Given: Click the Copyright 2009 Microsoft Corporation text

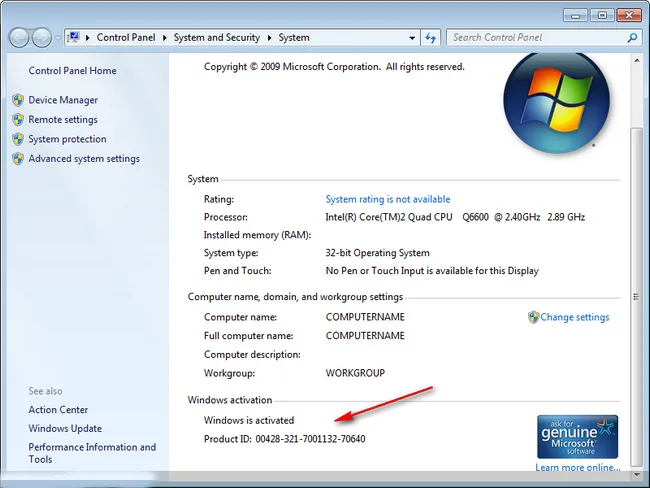Looking at the screenshot, I should click(x=334, y=67).
